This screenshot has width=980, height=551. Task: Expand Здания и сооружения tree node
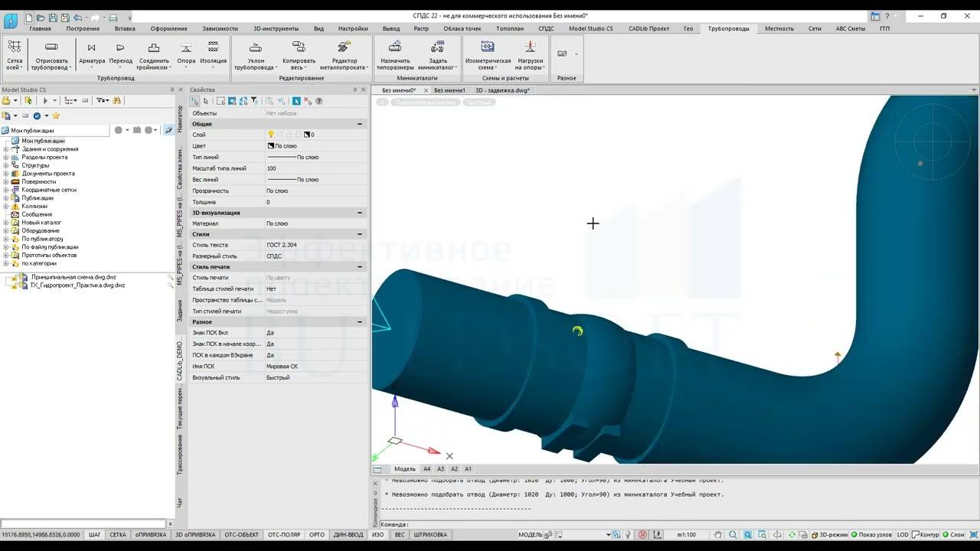6,149
